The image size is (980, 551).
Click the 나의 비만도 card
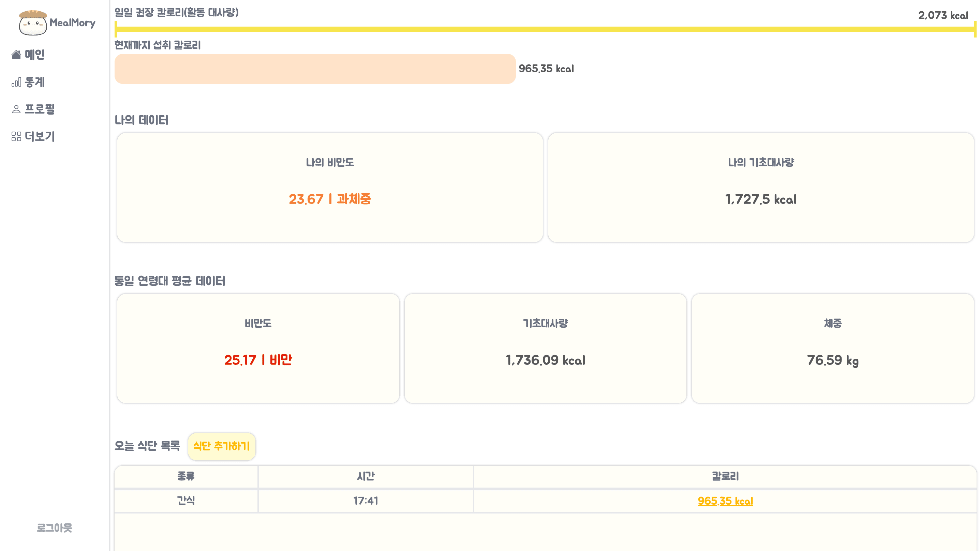click(330, 187)
